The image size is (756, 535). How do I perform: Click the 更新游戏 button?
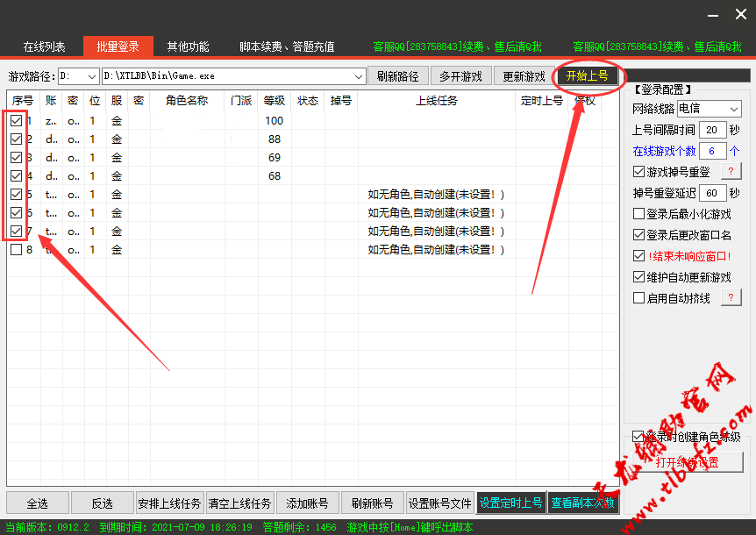click(x=524, y=76)
